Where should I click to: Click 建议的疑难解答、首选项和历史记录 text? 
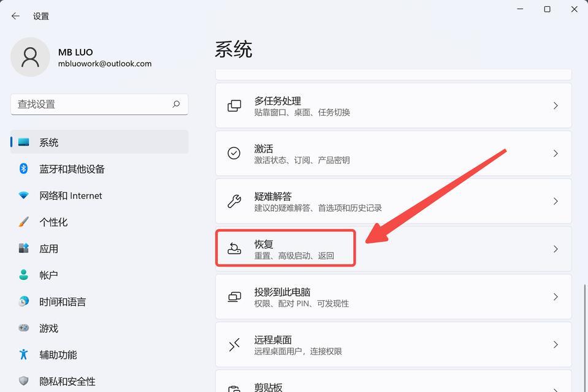[318, 208]
